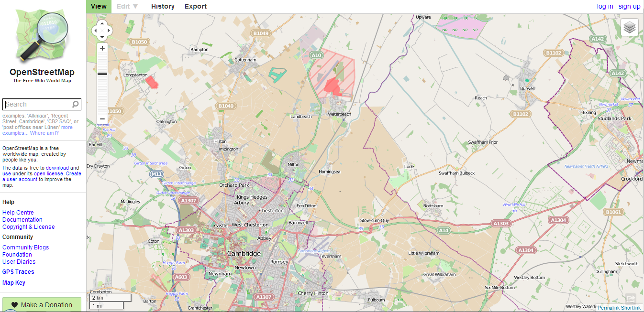Open the History tab
The height and width of the screenshot is (312, 644).
tap(163, 6)
